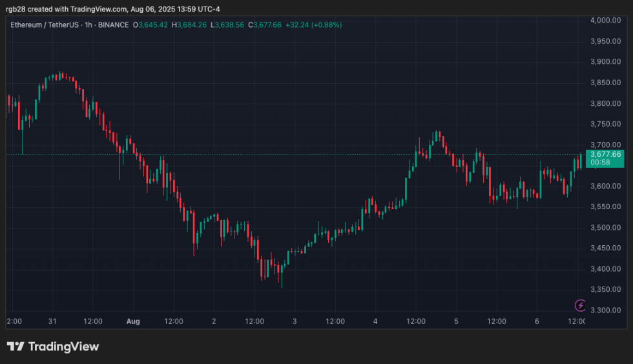This screenshot has width=633, height=364.
Task: Click the 4,000.00 price axis label
Action: point(605,21)
